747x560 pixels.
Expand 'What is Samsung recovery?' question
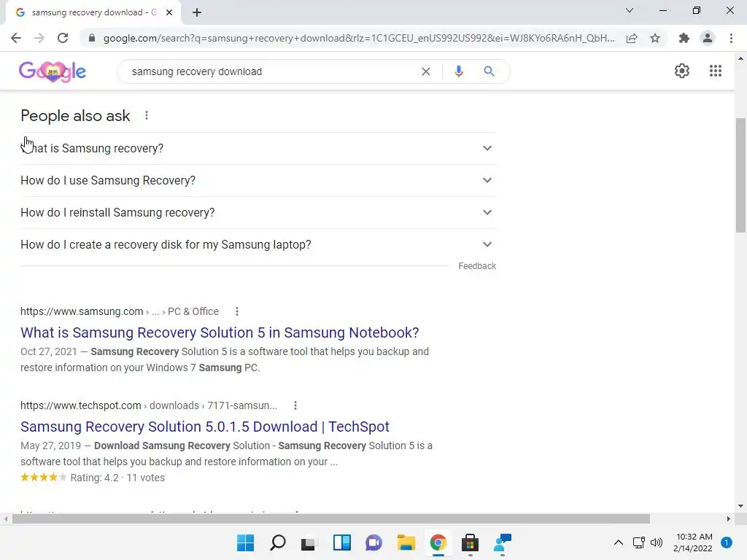coord(258,149)
